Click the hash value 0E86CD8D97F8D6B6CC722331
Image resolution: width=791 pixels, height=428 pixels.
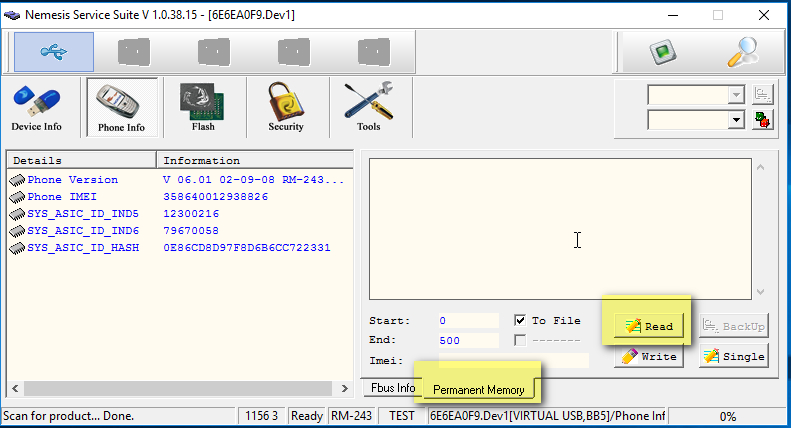pyautogui.click(x=247, y=248)
